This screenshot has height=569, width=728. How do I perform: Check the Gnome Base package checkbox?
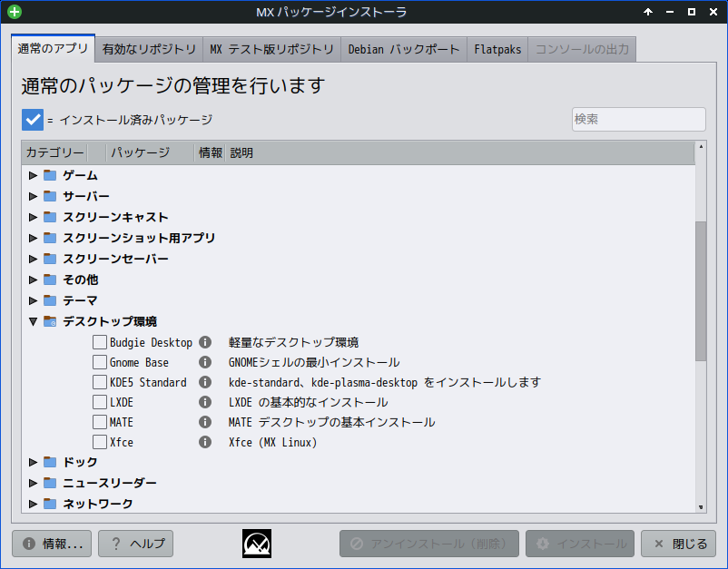pos(100,362)
